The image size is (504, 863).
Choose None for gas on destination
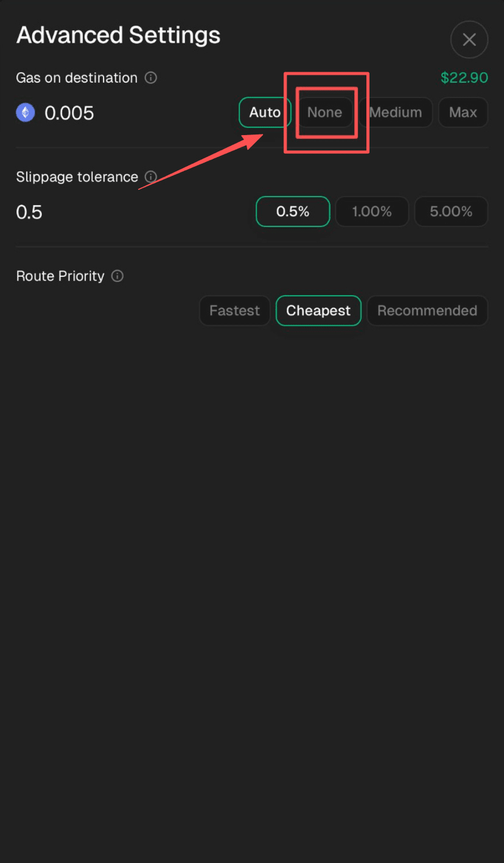324,113
